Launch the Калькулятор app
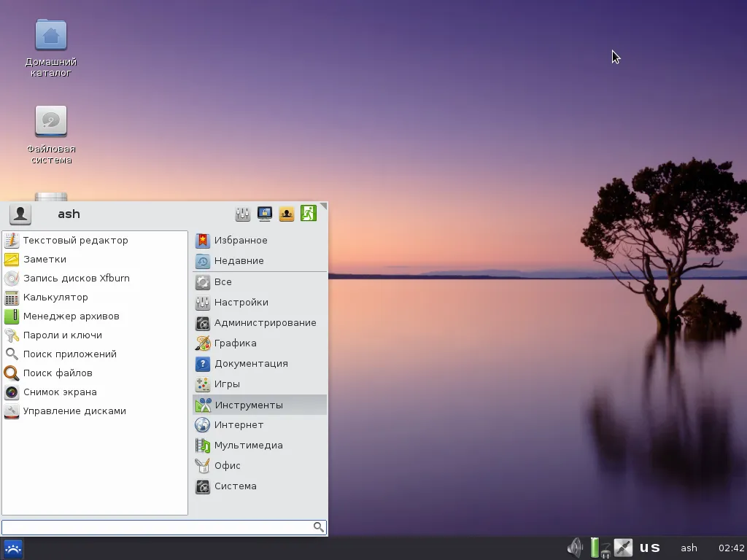The image size is (747, 560). [95, 297]
